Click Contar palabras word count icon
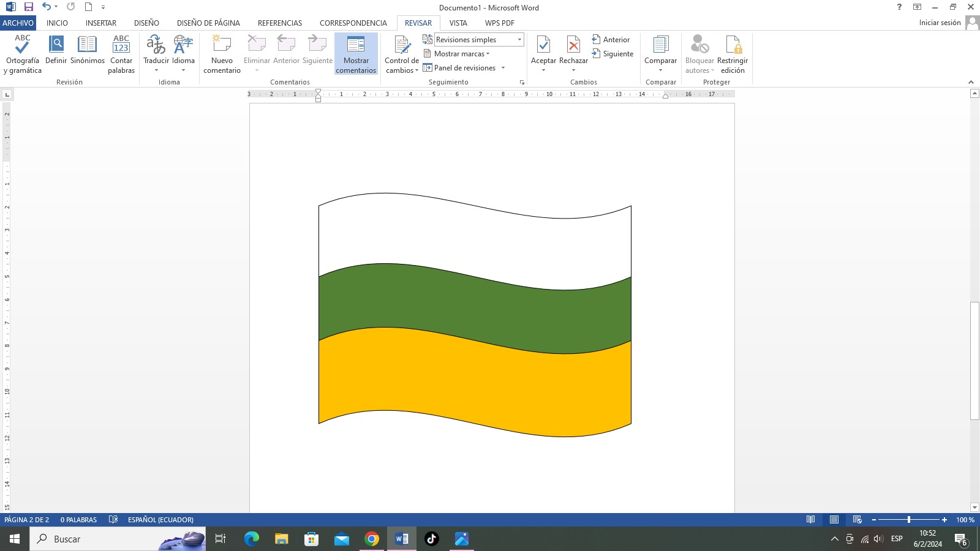Viewport: 980px width, 551px height. (121, 45)
